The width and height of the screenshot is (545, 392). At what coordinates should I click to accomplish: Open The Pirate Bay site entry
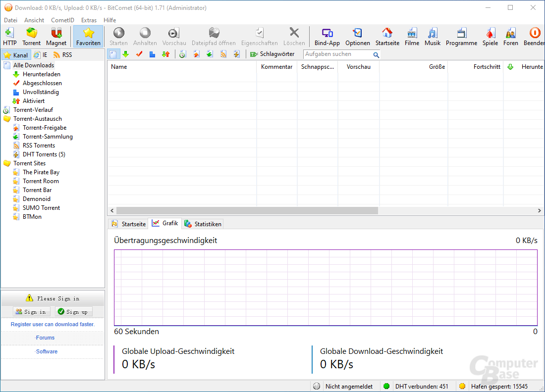[41, 172]
